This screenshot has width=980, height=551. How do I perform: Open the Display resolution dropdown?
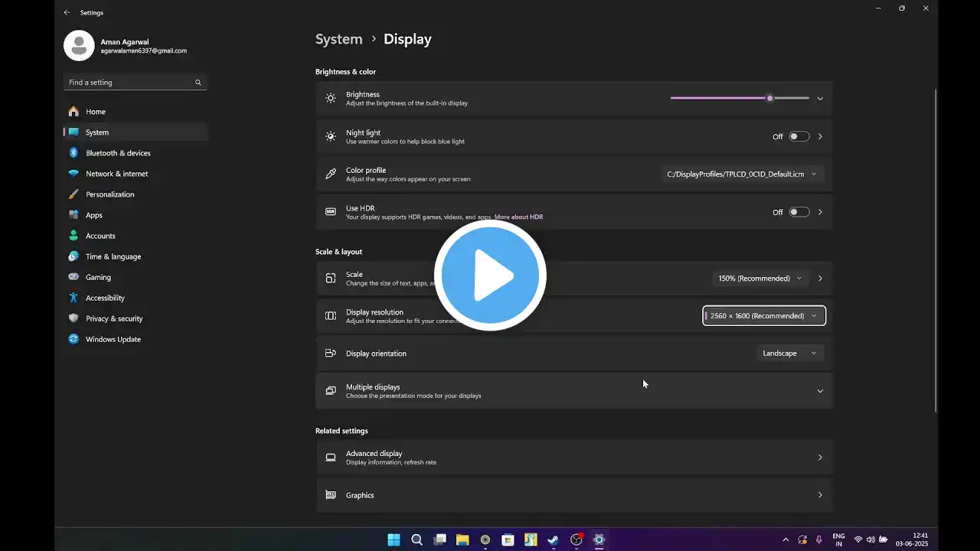pyautogui.click(x=764, y=316)
